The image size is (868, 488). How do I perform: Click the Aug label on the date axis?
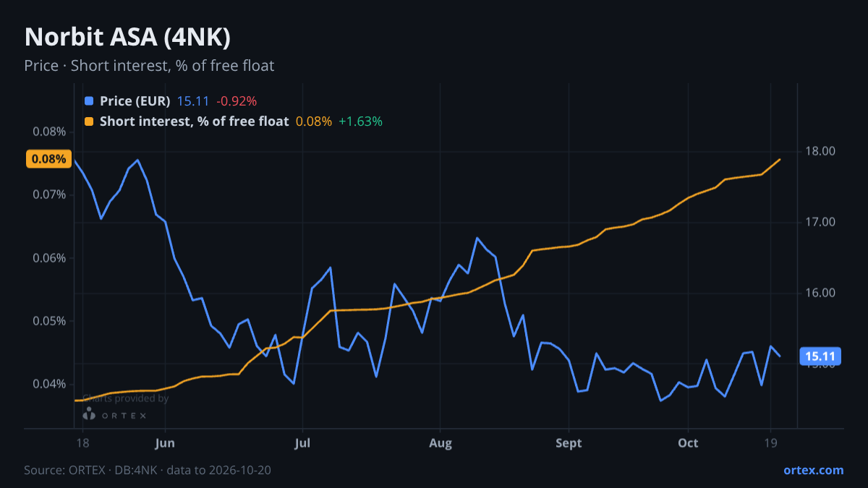pyautogui.click(x=440, y=443)
